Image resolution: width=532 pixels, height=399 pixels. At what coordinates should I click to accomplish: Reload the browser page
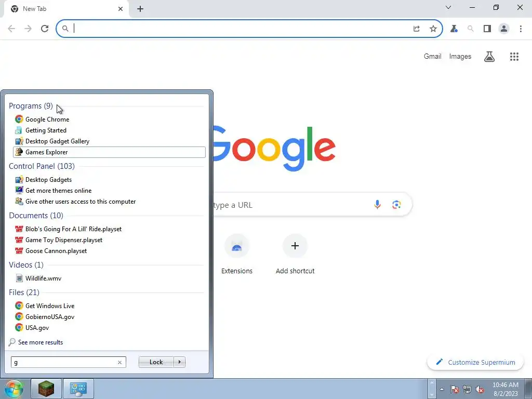[45, 29]
